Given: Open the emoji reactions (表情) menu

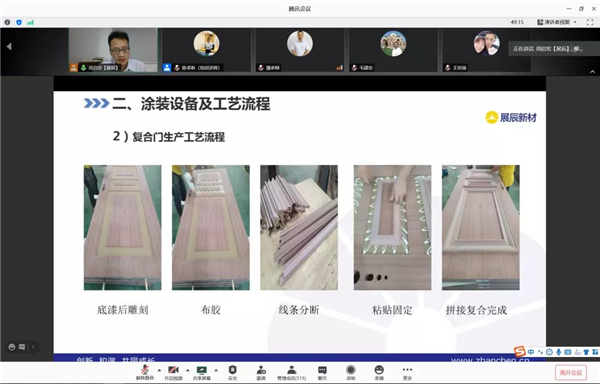Looking at the screenshot, I should [379, 373].
